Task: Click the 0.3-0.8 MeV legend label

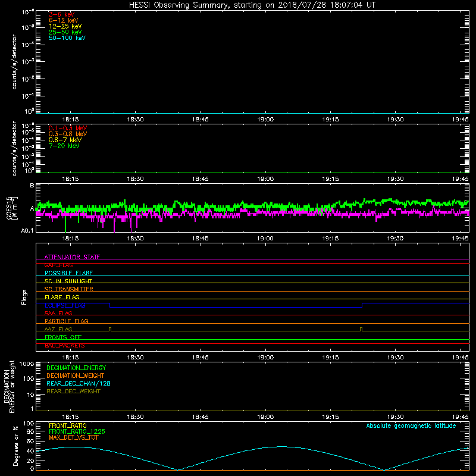Action: (68, 134)
